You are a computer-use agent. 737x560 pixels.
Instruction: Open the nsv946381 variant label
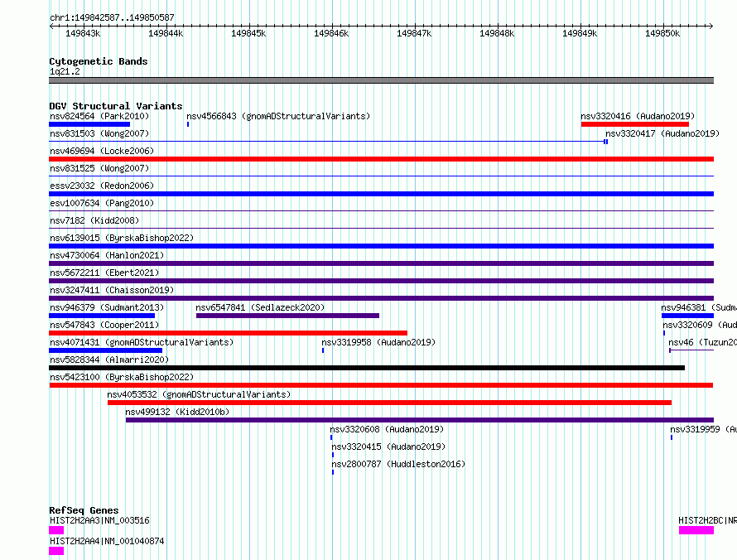(698, 307)
